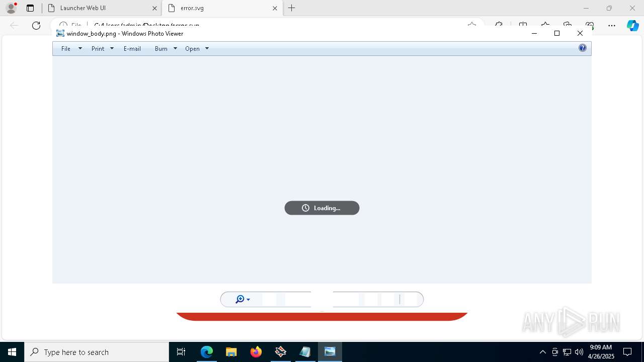Open a new browser tab
Image resolution: width=644 pixels, height=362 pixels.
[x=291, y=8]
